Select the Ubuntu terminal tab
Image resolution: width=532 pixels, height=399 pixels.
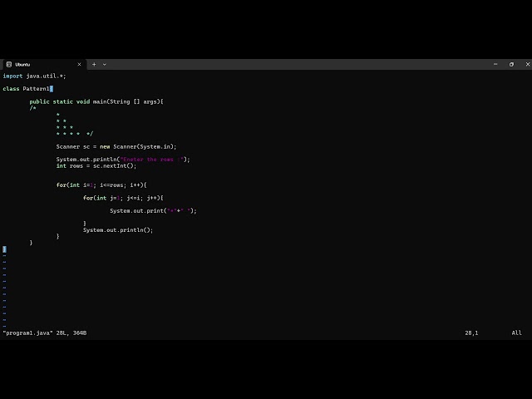[43, 65]
